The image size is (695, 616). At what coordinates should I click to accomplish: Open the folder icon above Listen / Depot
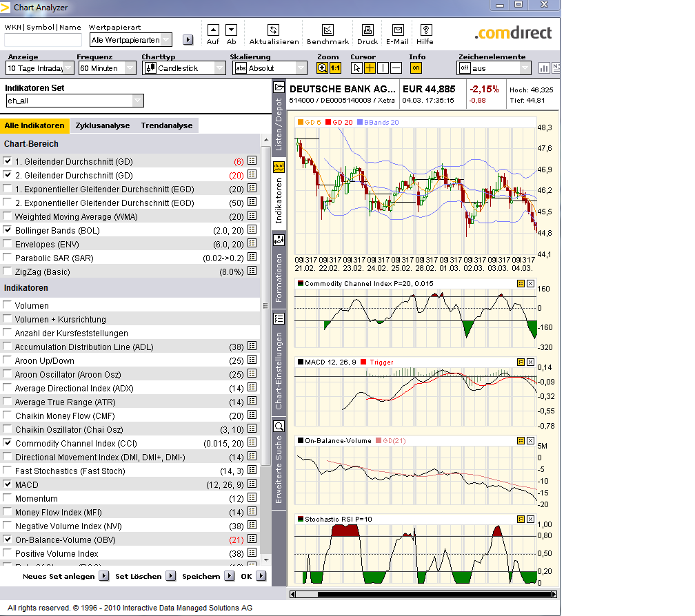pos(279,87)
